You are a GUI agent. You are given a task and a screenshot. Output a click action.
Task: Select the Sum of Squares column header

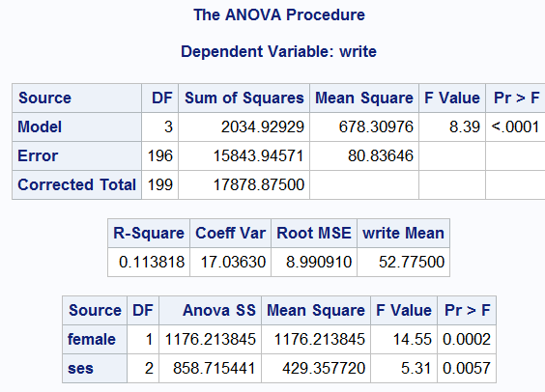pyautogui.click(x=244, y=98)
